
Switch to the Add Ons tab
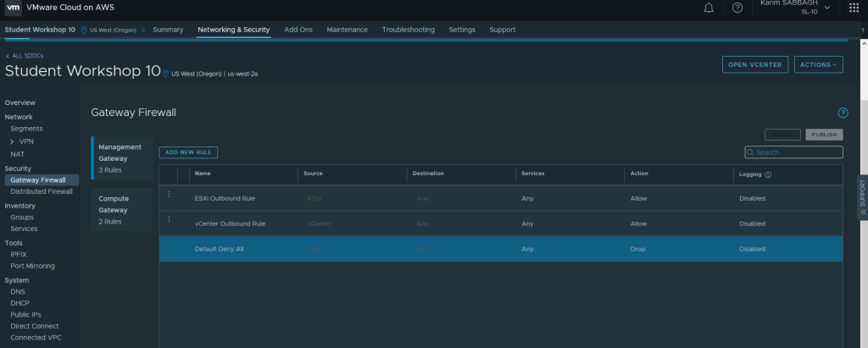click(298, 30)
